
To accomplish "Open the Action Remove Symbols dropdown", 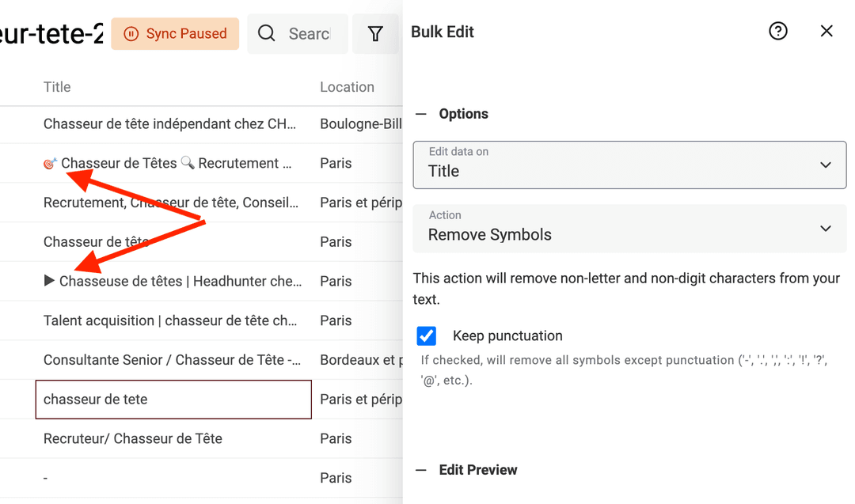I will 629,228.
